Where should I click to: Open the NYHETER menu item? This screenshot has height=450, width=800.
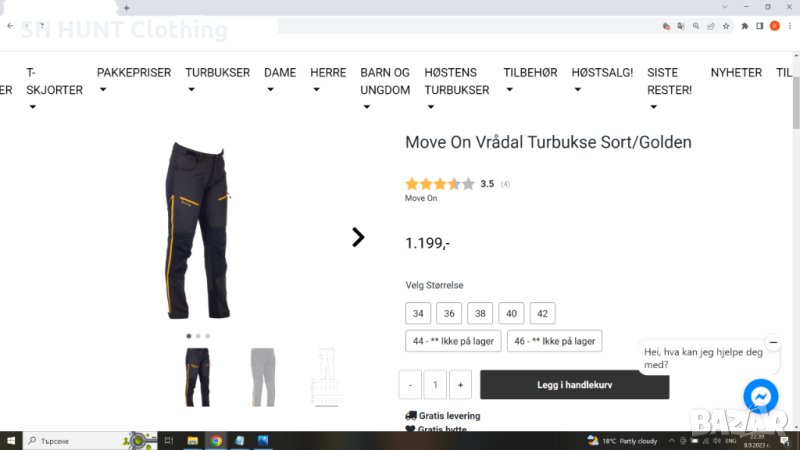point(736,72)
